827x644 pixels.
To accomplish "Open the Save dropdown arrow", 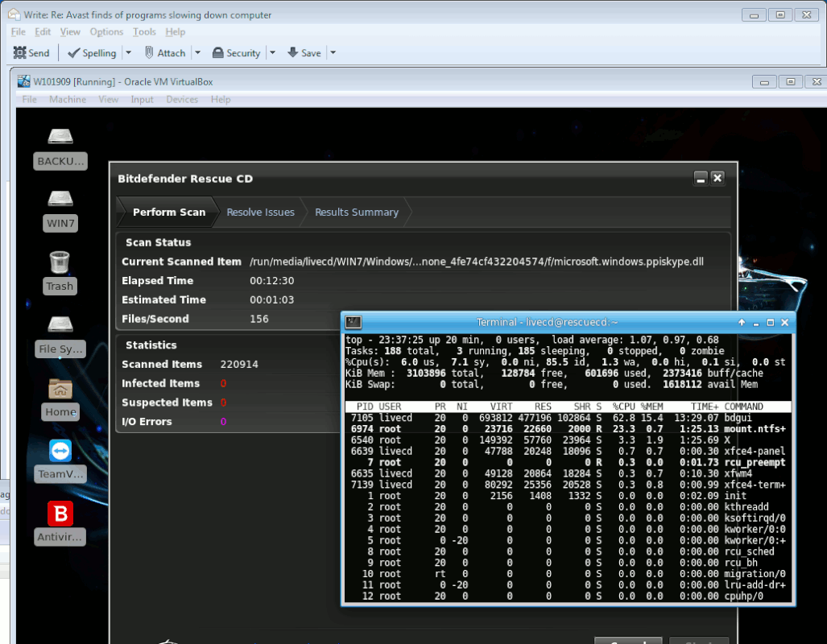I will pyautogui.click(x=333, y=53).
